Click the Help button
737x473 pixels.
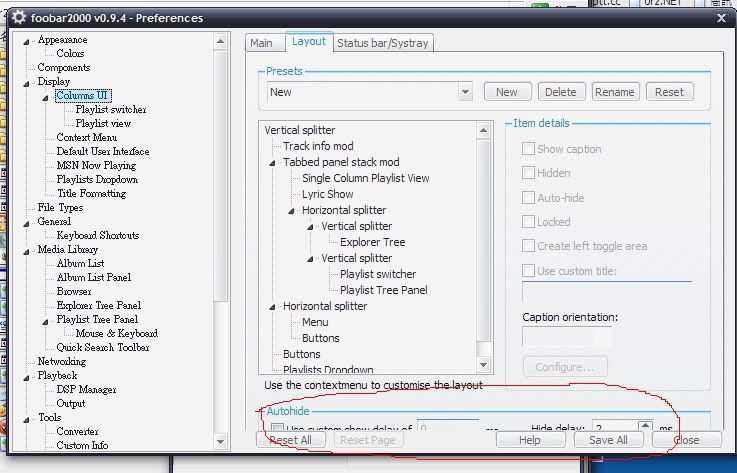(530, 440)
